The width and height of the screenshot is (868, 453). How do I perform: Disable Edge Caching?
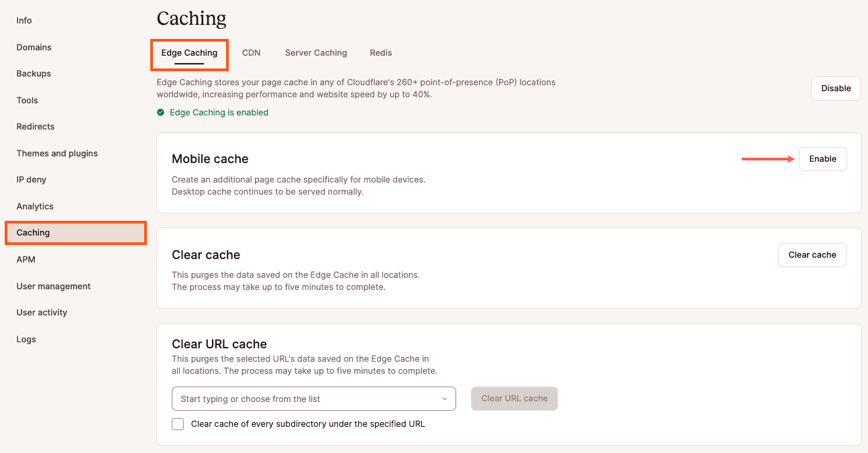(836, 88)
